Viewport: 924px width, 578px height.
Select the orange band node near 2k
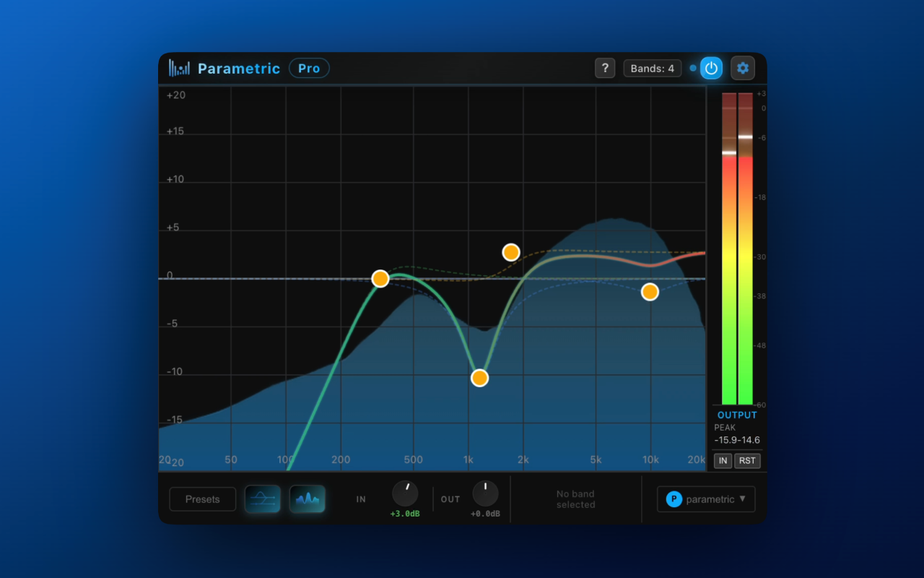click(x=511, y=251)
